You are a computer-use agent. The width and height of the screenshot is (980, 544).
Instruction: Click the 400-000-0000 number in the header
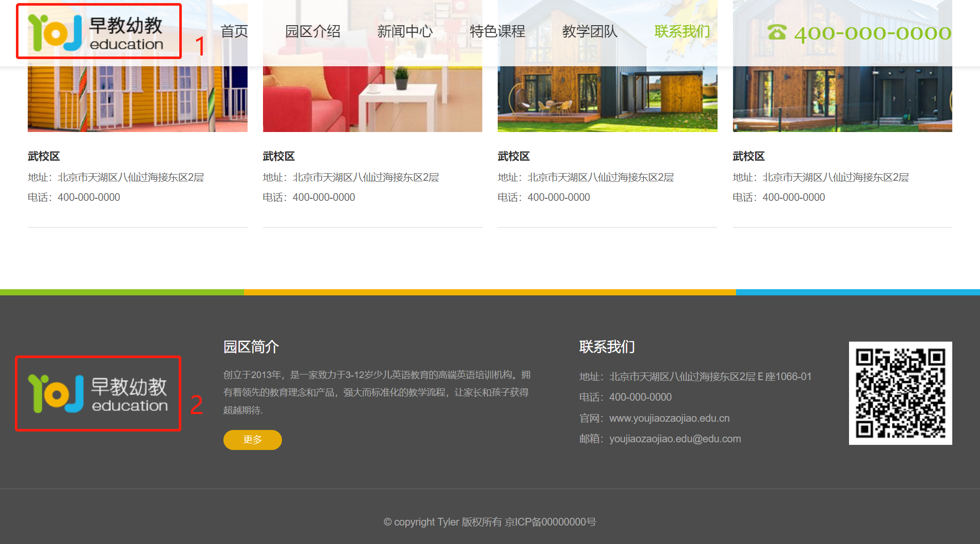872,33
